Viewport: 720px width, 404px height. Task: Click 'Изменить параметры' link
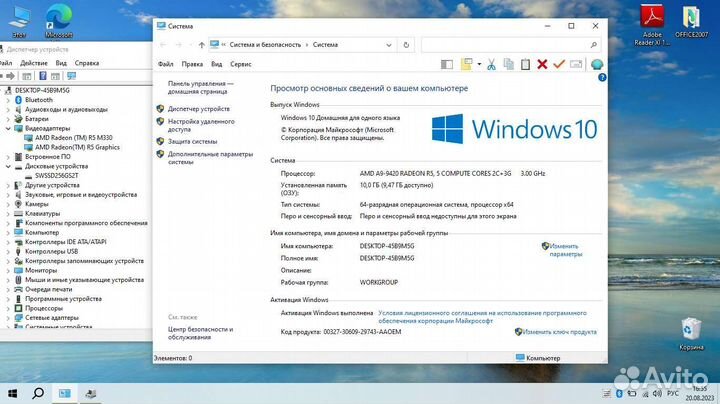click(565, 250)
